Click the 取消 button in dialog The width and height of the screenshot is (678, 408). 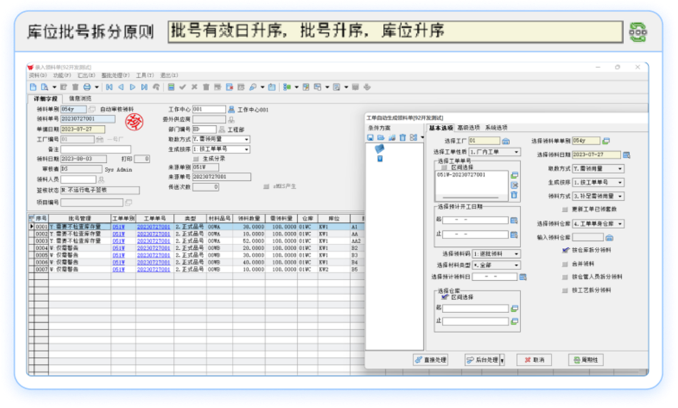533,359
